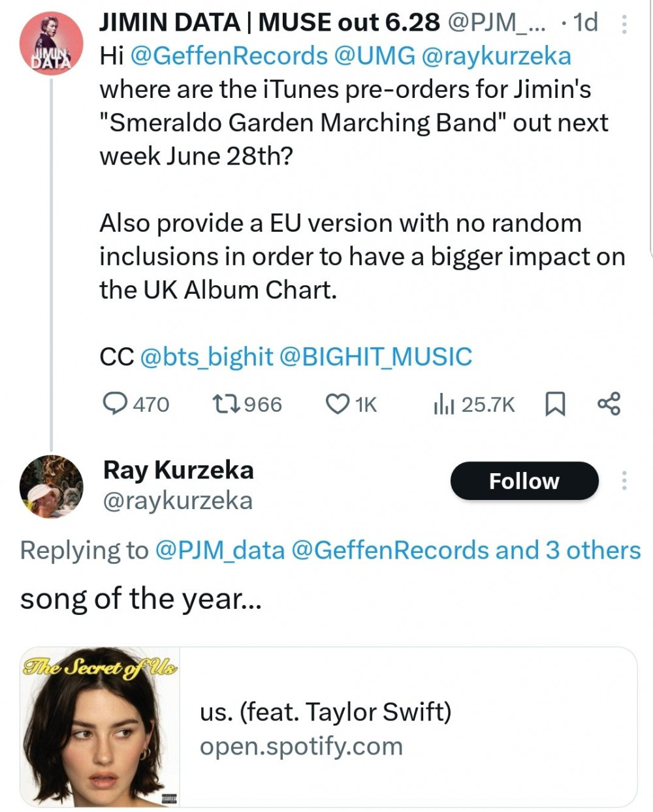Open JIMIN DATA tweet more options
The height and width of the screenshot is (812, 653).
click(624, 23)
